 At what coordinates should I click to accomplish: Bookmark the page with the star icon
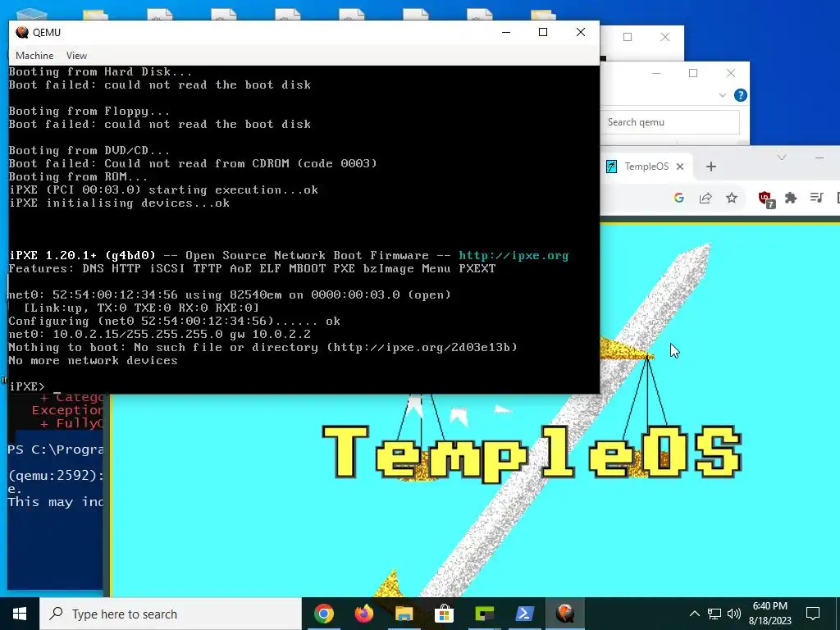coord(731,199)
